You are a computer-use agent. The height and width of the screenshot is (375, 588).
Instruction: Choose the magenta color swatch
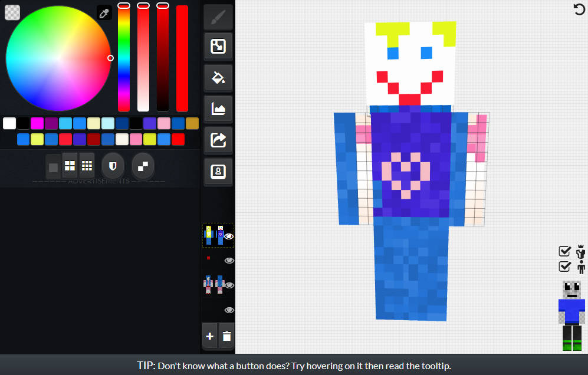pyautogui.click(x=37, y=123)
